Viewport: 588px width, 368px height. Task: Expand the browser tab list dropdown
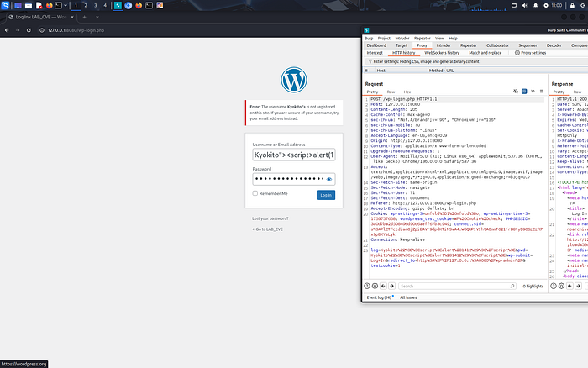[x=97, y=17]
